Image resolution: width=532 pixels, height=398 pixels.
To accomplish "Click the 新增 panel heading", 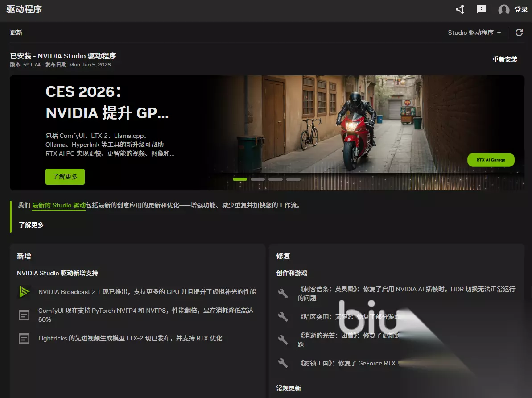I will (24, 256).
